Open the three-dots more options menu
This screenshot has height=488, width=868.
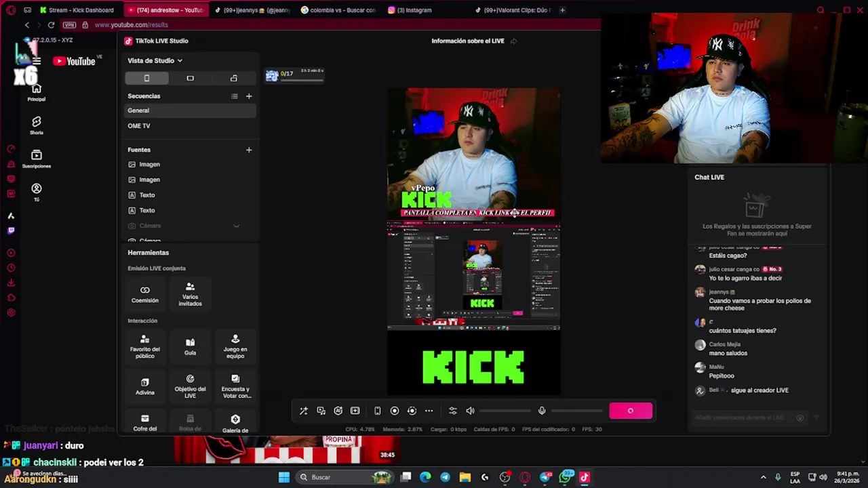pyautogui.click(x=429, y=411)
